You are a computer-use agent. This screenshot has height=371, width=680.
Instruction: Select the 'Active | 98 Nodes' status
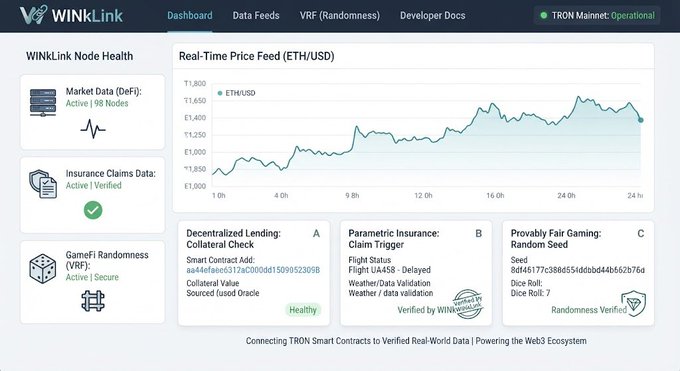(97, 103)
